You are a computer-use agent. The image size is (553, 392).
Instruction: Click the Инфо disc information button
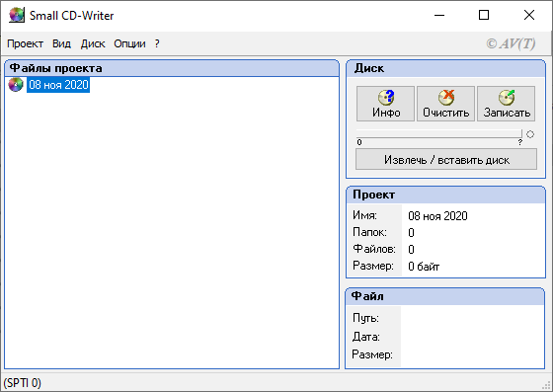pos(385,104)
